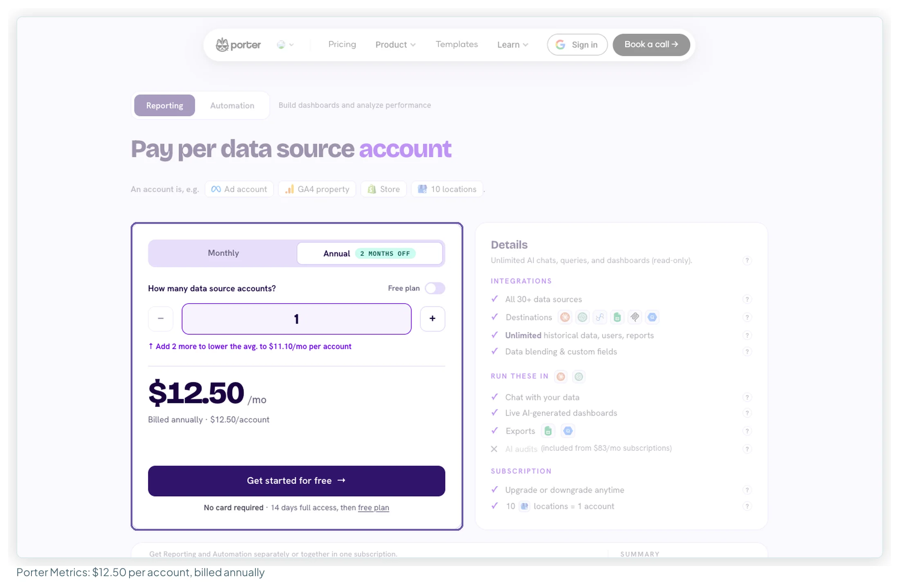Select the Reporting tab
Screen dimensions: 899x588
pyautogui.click(x=165, y=105)
